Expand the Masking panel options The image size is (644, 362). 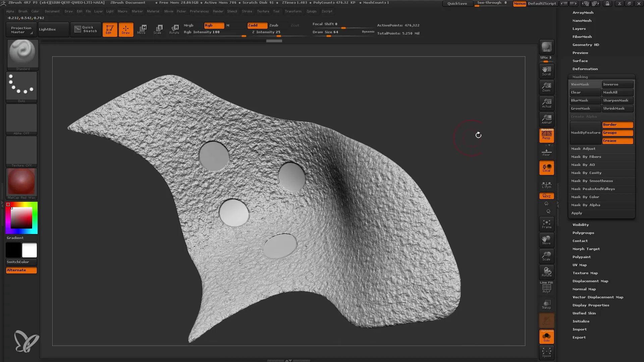click(580, 77)
